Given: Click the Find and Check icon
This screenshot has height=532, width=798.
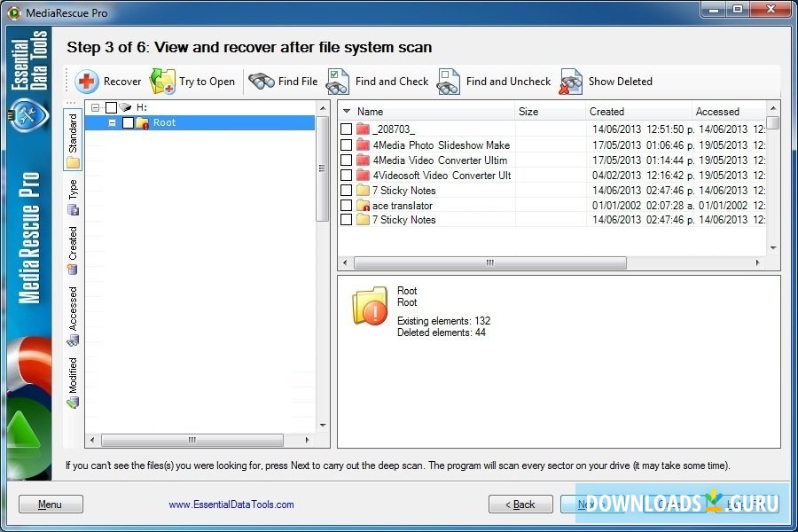Looking at the screenshot, I should pyautogui.click(x=338, y=82).
